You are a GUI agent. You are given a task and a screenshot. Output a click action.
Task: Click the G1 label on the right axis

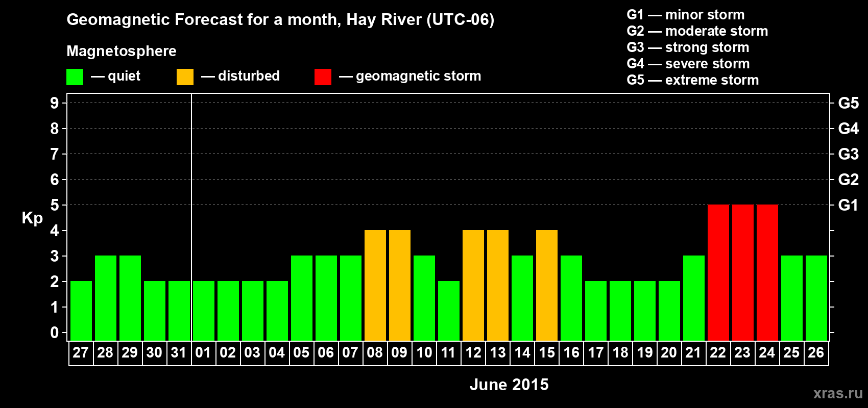pyautogui.click(x=849, y=205)
